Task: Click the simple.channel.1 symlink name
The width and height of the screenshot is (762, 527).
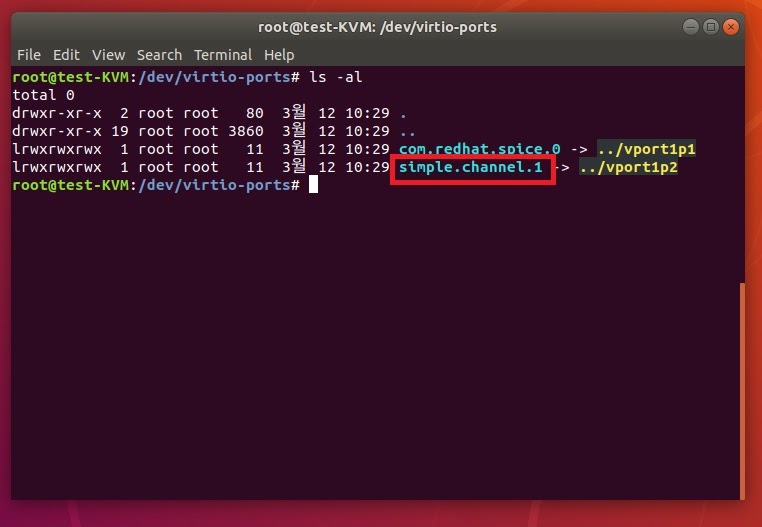Action: coord(470,167)
